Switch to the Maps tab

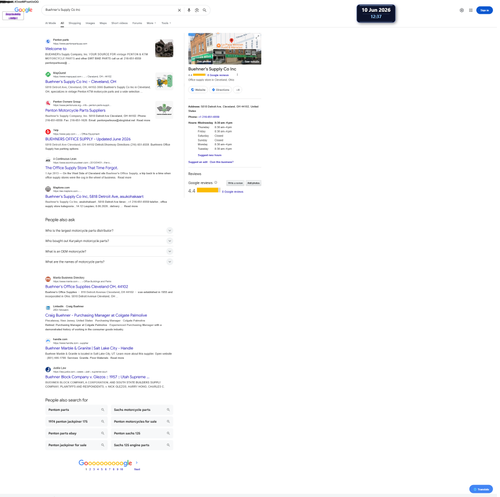click(x=103, y=23)
